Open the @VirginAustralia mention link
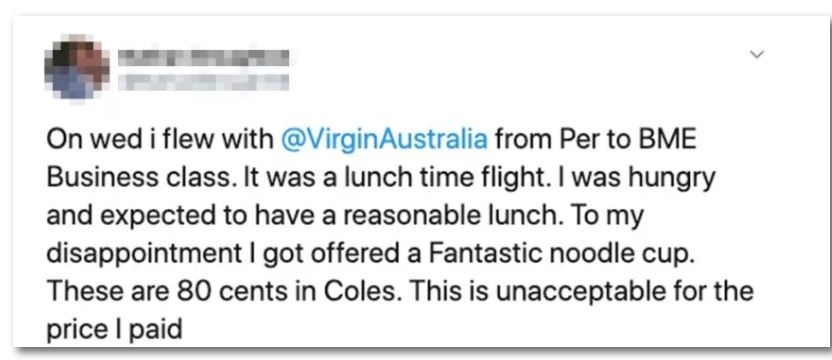 coord(382,141)
